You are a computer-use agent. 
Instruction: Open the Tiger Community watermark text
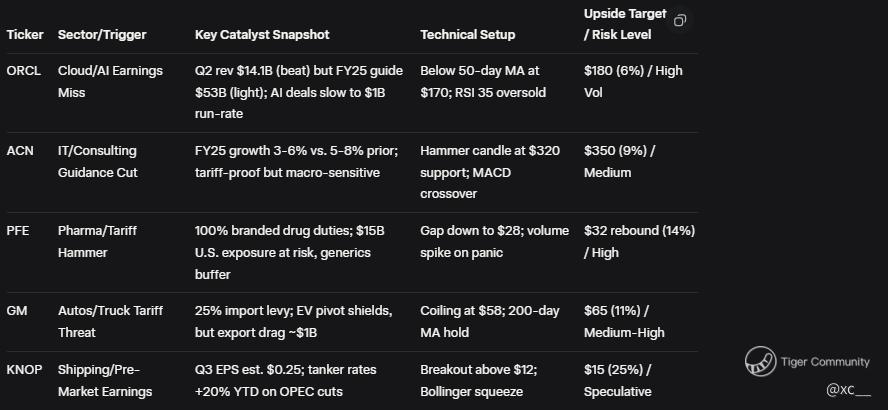pyautogui.click(x=826, y=362)
